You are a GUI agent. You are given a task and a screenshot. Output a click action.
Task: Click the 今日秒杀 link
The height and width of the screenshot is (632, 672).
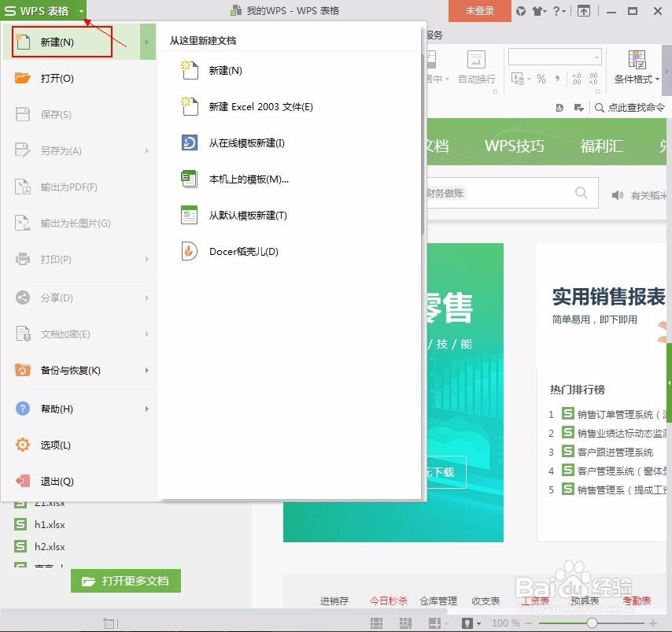(388, 601)
